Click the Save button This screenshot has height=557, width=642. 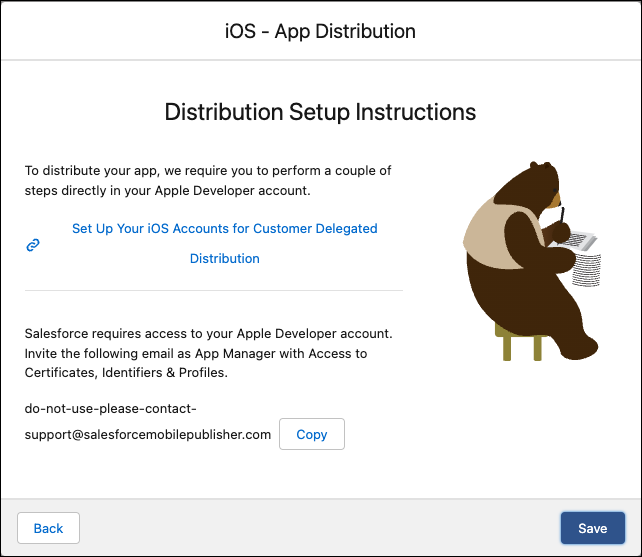point(592,528)
